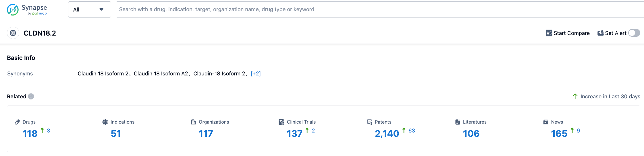644x156 pixels.
Task: Click the Start Compare button
Action: (x=568, y=33)
